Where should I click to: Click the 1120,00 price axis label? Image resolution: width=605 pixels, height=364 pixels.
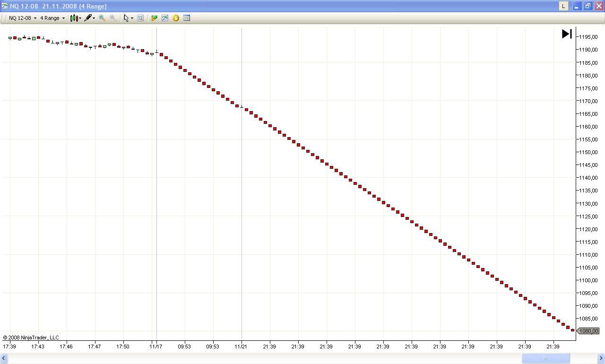589,229
